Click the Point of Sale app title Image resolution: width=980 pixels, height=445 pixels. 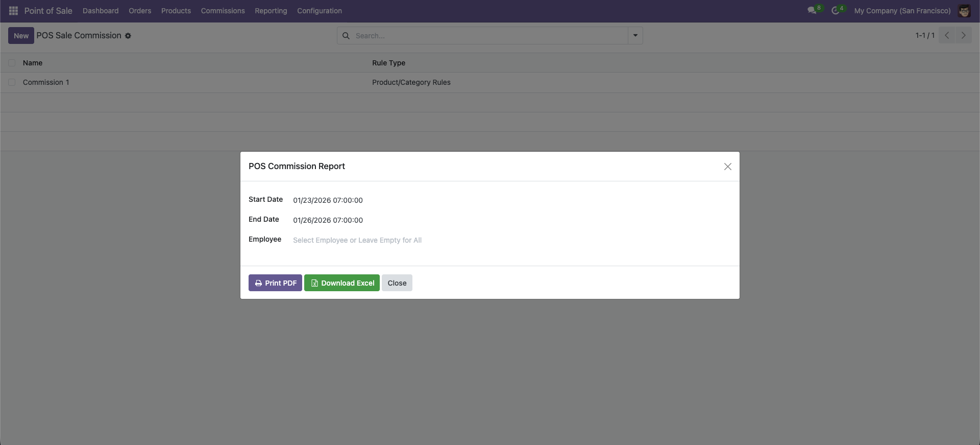point(48,11)
